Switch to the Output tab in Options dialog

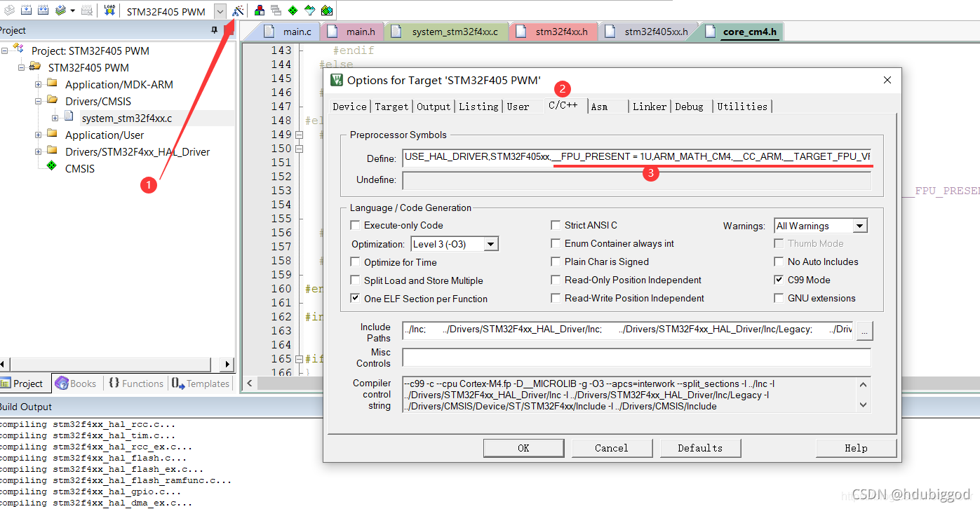pyautogui.click(x=434, y=107)
